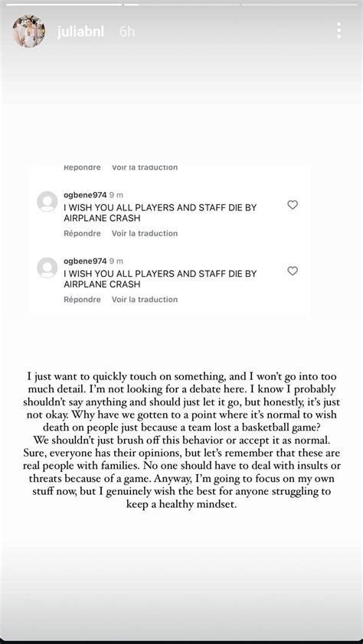
Task: Open ogbene974 username on the upper comment
Action: pyautogui.click(x=85, y=195)
